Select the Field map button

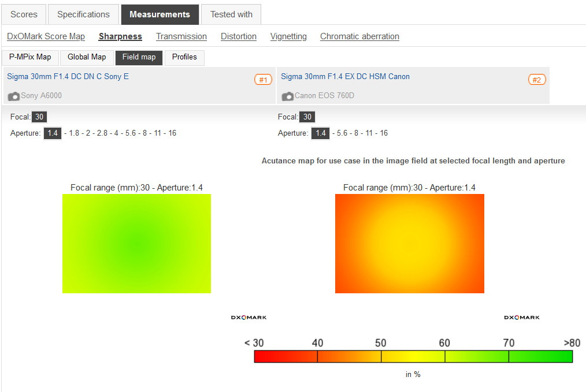click(139, 58)
